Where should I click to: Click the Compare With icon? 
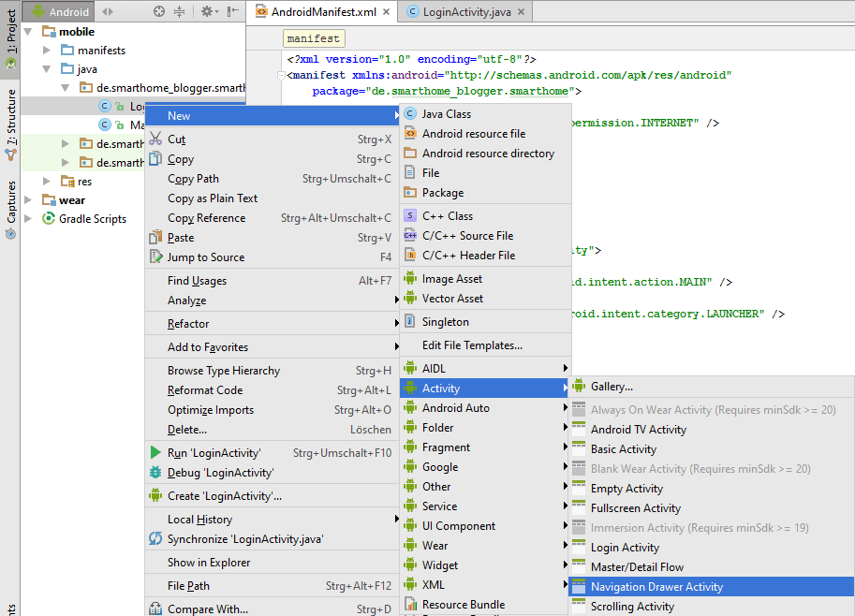tap(155, 609)
